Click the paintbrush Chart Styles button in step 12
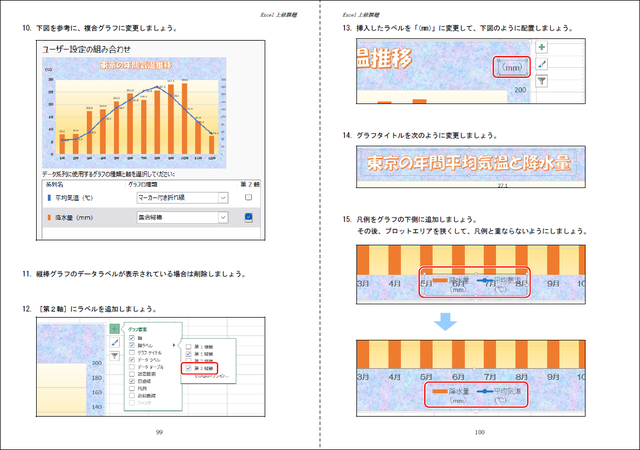Image resolution: width=640 pixels, height=450 pixels. (x=115, y=342)
